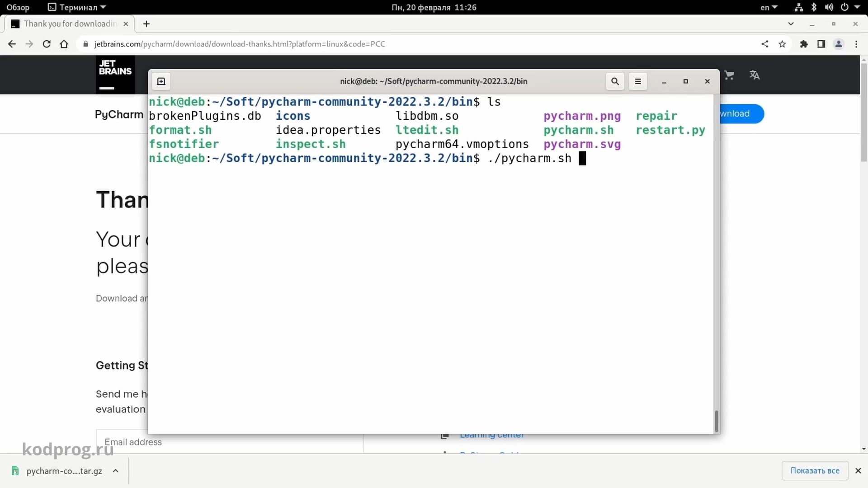Image resolution: width=868 pixels, height=488 pixels.
Task: Click libdbm.so in terminal listing
Action: [427, 116]
